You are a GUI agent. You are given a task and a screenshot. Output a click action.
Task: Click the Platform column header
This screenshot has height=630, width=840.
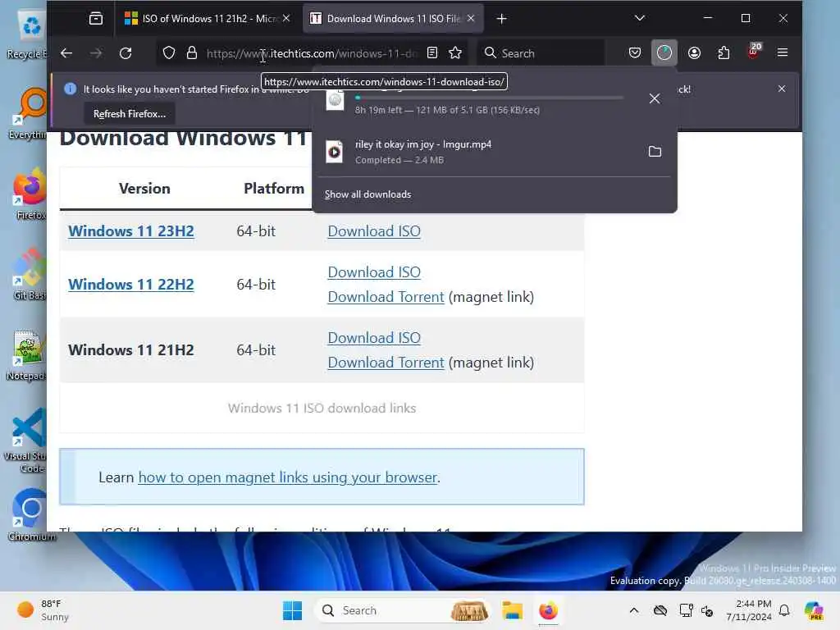pyautogui.click(x=274, y=189)
